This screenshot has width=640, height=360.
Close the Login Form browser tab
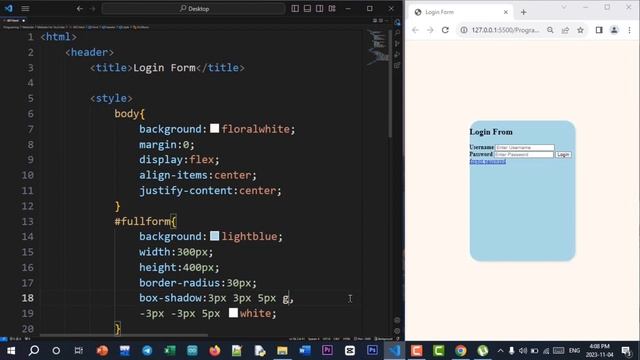pyautogui.click(x=506, y=12)
